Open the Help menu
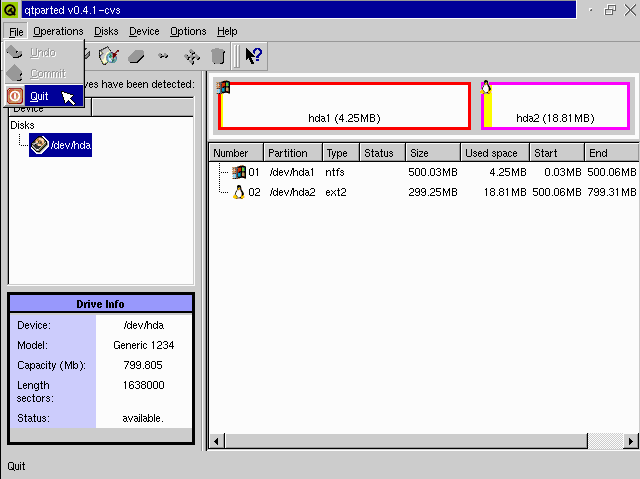The height and width of the screenshot is (479, 640). coord(227,31)
